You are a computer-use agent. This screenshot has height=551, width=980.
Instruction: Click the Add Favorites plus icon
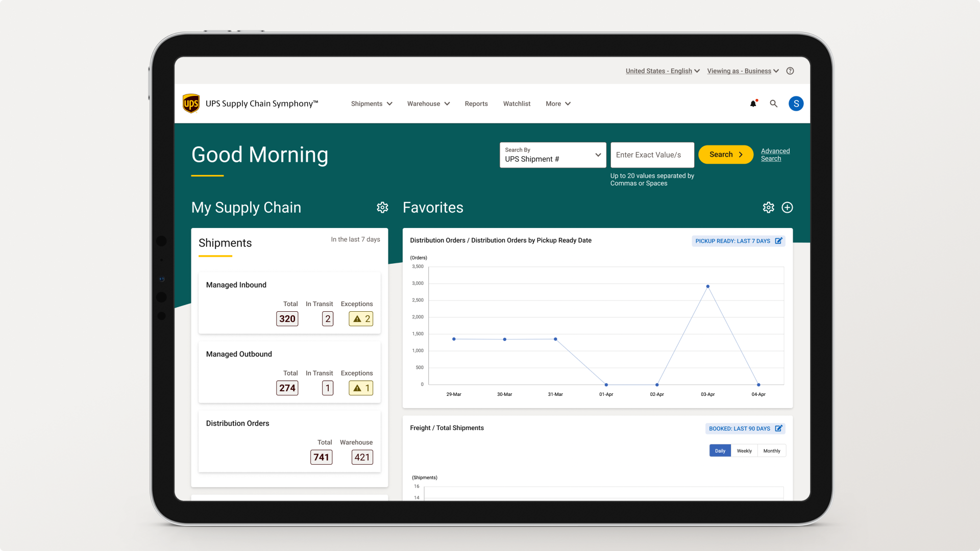(787, 207)
